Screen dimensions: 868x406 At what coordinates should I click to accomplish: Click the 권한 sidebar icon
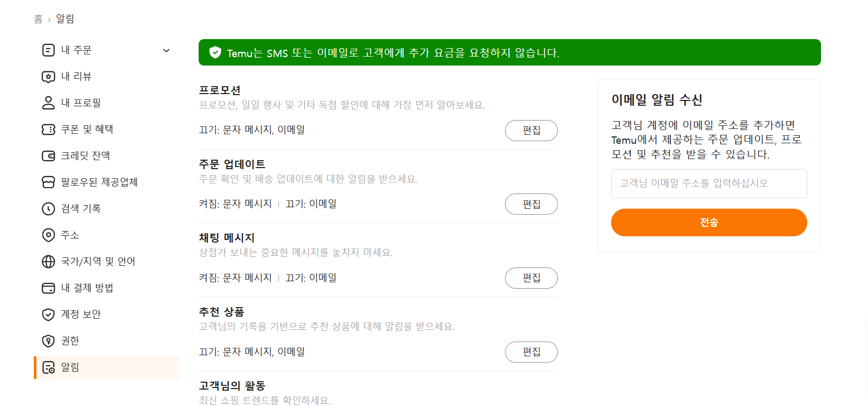click(x=48, y=340)
